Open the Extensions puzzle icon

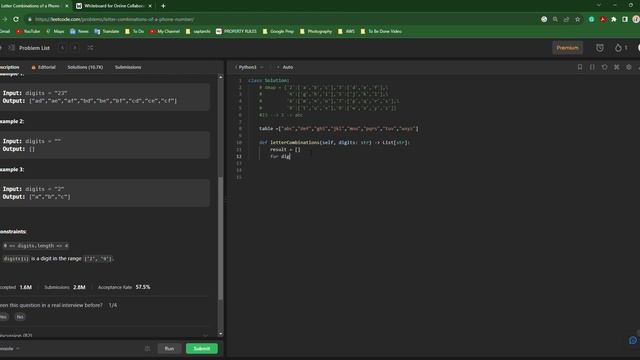614,19
